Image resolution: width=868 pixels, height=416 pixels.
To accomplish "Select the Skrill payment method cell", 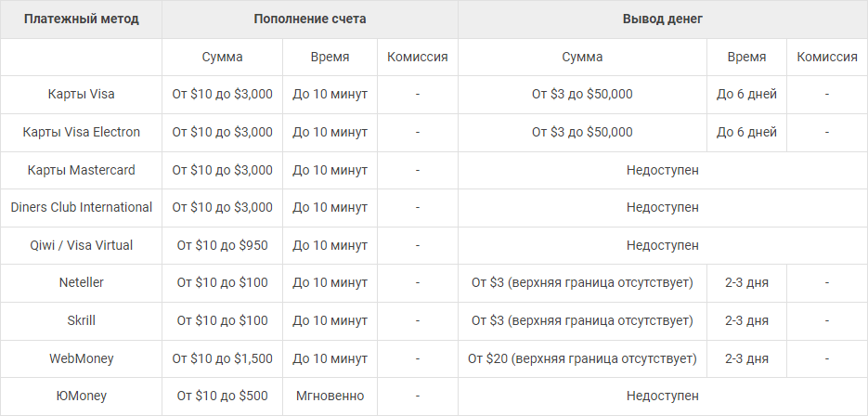I will tap(81, 320).
